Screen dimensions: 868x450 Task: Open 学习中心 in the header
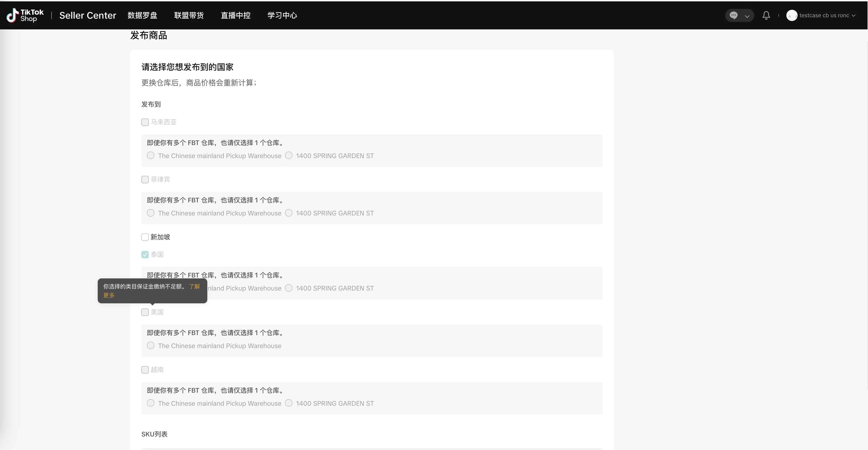pos(282,15)
